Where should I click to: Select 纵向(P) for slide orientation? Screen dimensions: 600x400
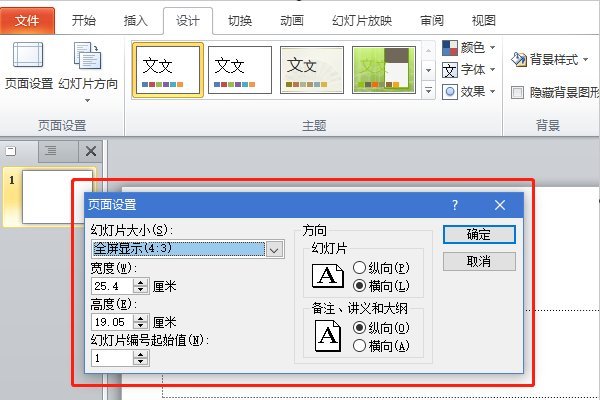(381, 268)
